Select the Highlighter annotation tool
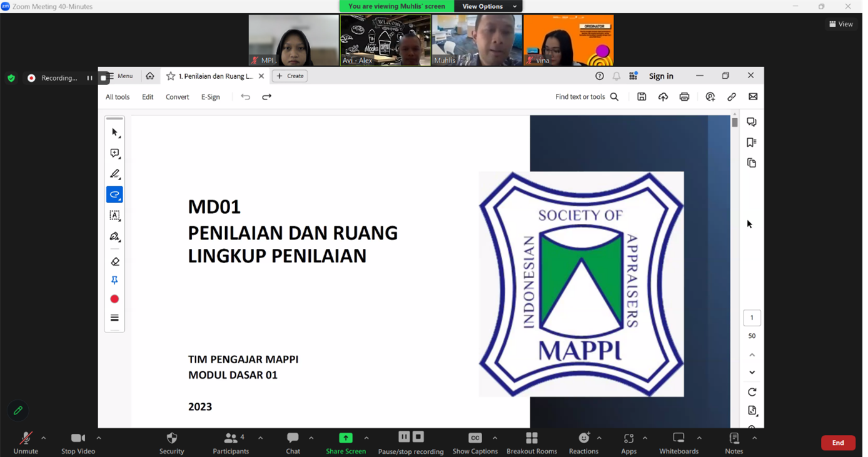868x457 pixels. tap(114, 174)
